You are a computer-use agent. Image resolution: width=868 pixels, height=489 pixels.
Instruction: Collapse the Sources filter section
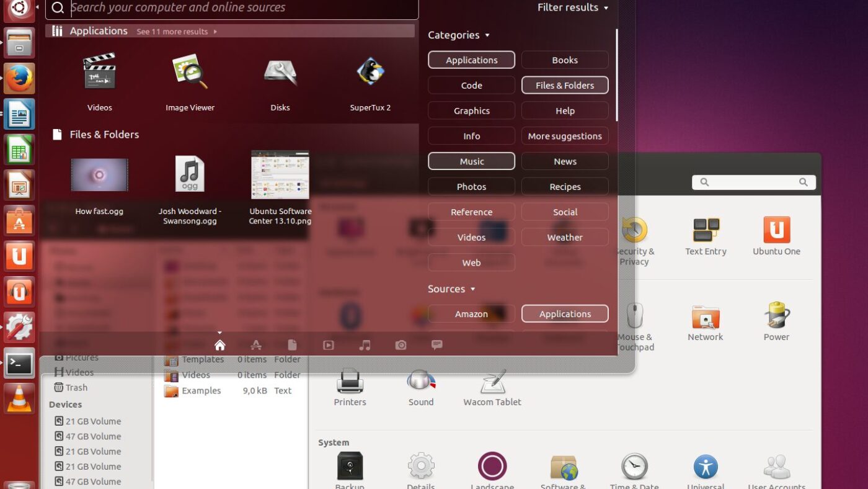451,289
